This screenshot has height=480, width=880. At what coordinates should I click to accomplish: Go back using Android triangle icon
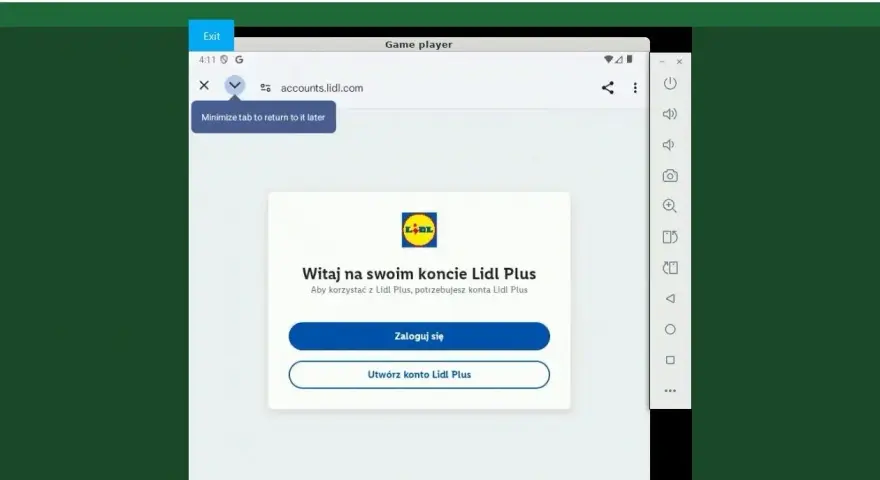(670, 299)
